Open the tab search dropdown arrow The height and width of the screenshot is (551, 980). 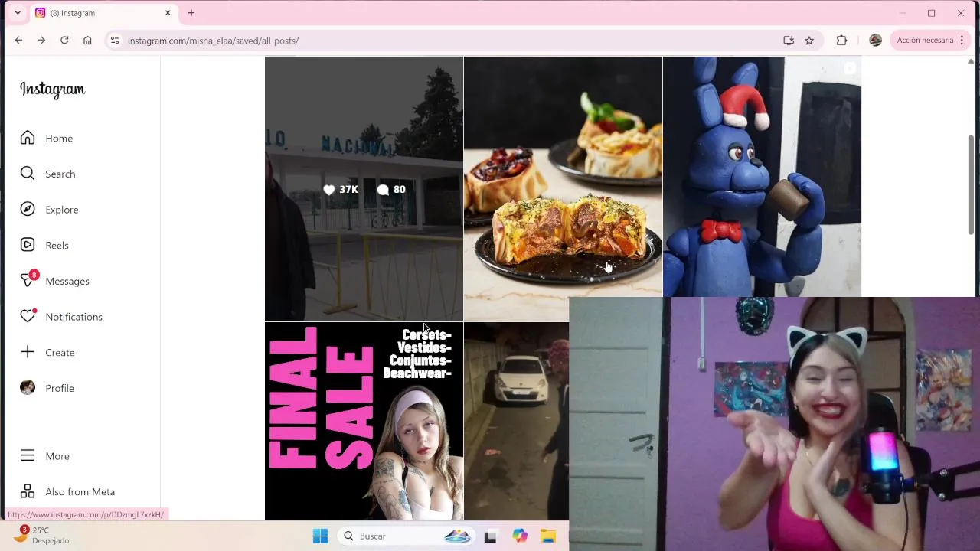pos(18,13)
